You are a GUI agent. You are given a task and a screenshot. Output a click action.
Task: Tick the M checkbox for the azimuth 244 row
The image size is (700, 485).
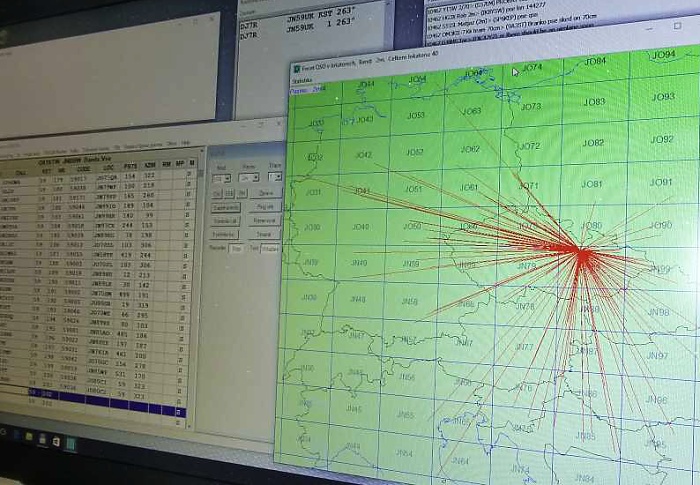(x=186, y=255)
